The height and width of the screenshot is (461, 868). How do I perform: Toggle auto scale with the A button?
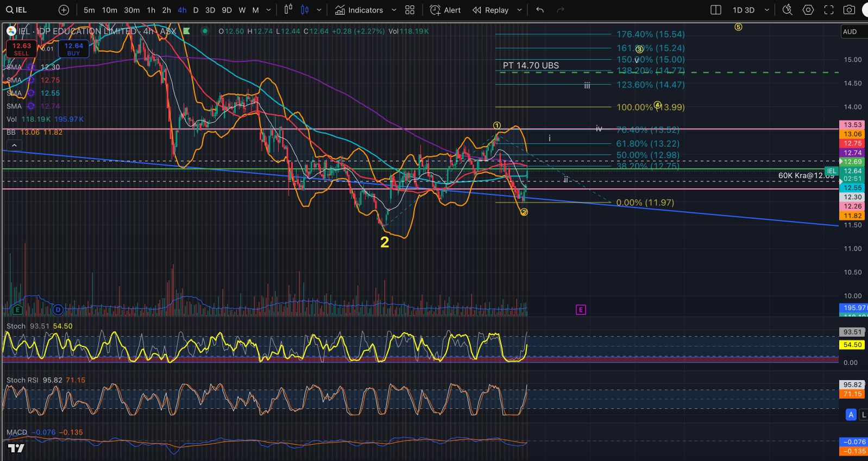click(x=851, y=415)
